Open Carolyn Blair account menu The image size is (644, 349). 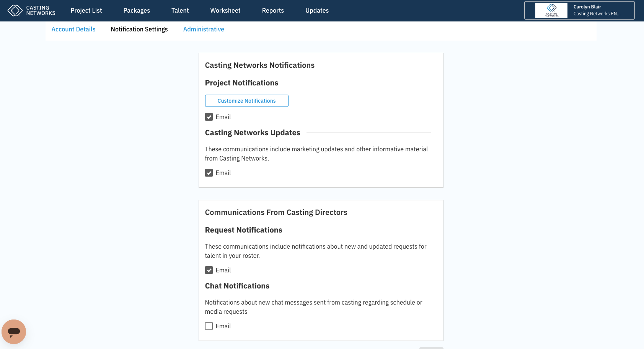point(579,10)
